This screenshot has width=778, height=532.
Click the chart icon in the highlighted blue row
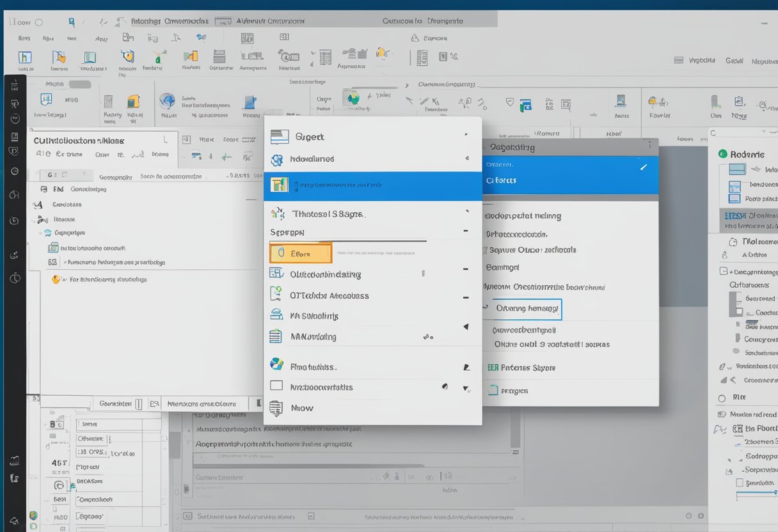(x=279, y=185)
